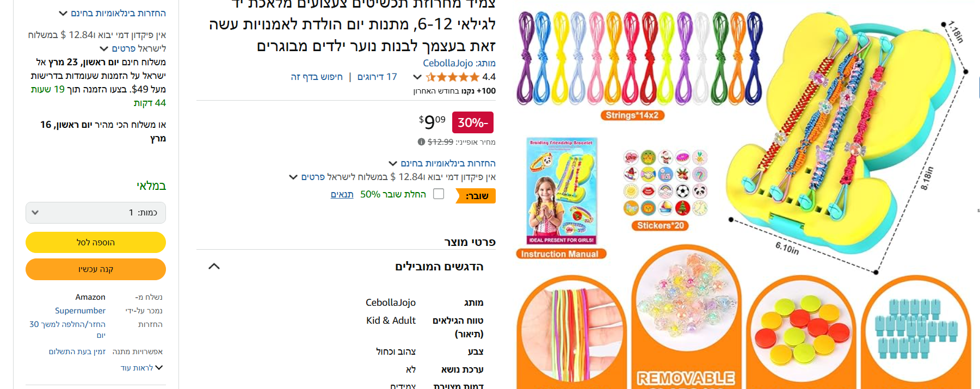Click the red 30% discount badge
This screenshot has height=389, width=980.
473,122
